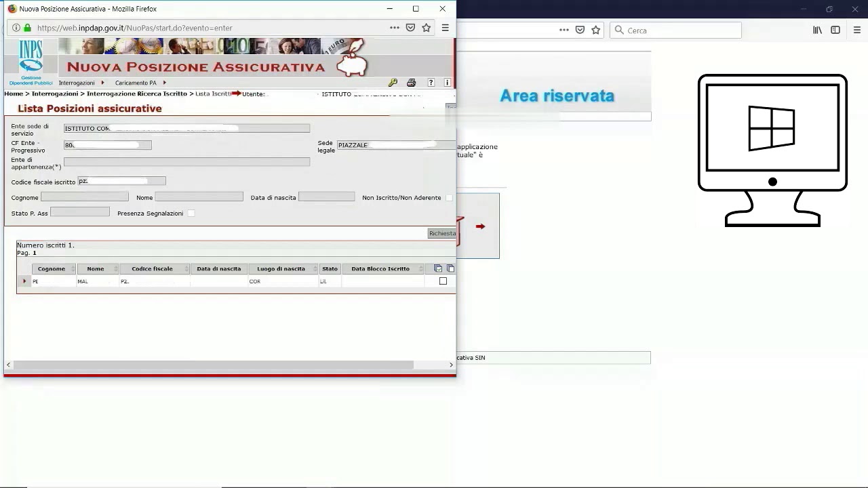Click the CF Ente Progressivo field
Image resolution: width=868 pixels, height=488 pixels.
tap(108, 145)
